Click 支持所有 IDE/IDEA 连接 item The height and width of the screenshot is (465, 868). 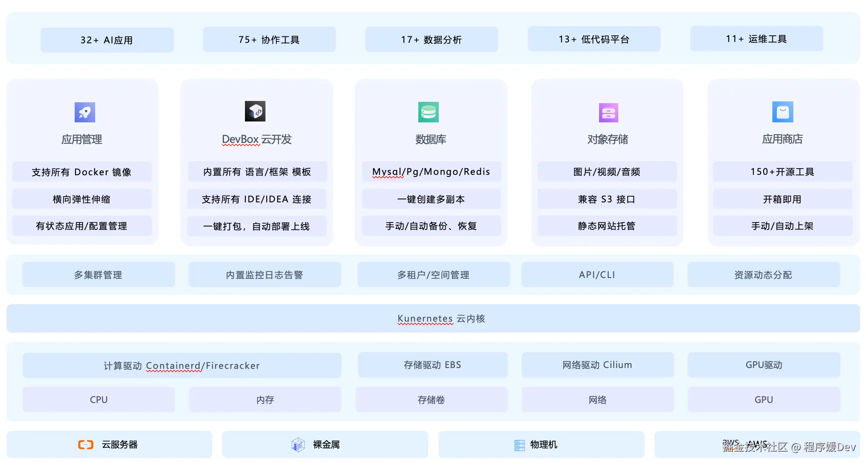(x=257, y=199)
